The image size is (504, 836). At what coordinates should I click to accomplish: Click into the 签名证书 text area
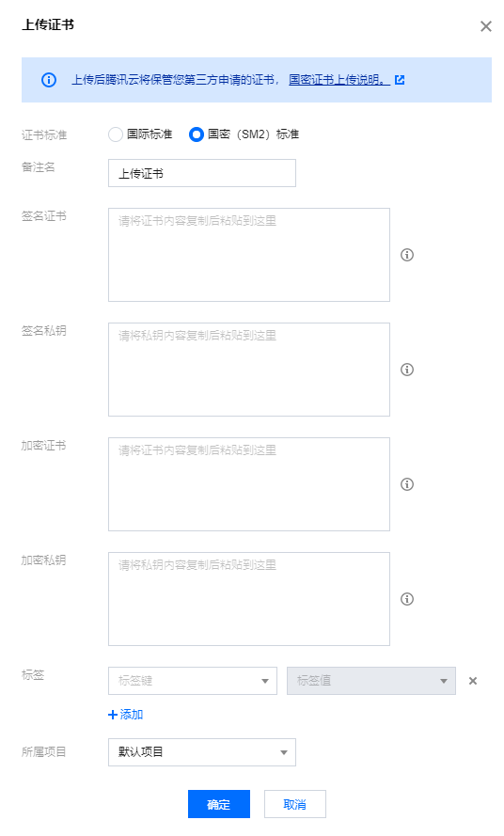pos(249,255)
